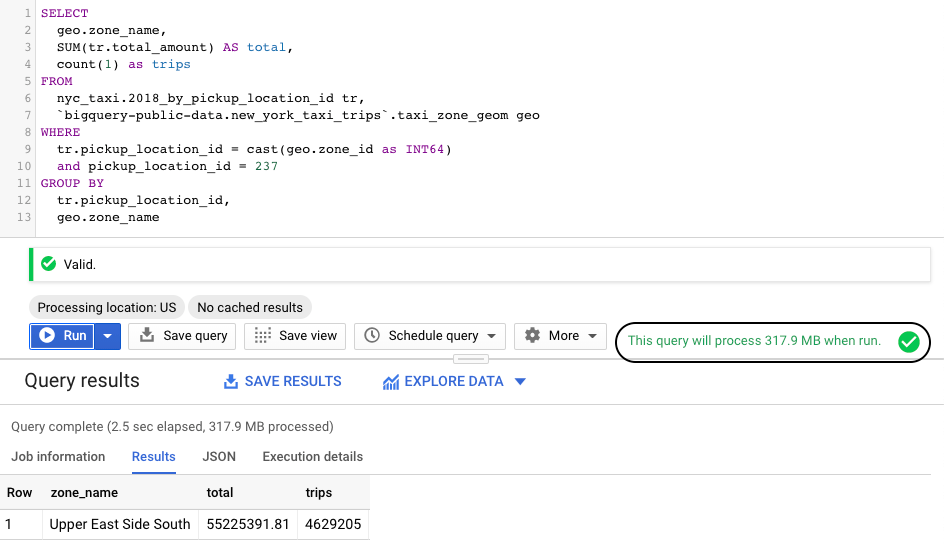The height and width of the screenshot is (546, 944).
Task: Click the Run query button
Action: pos(62,336)
